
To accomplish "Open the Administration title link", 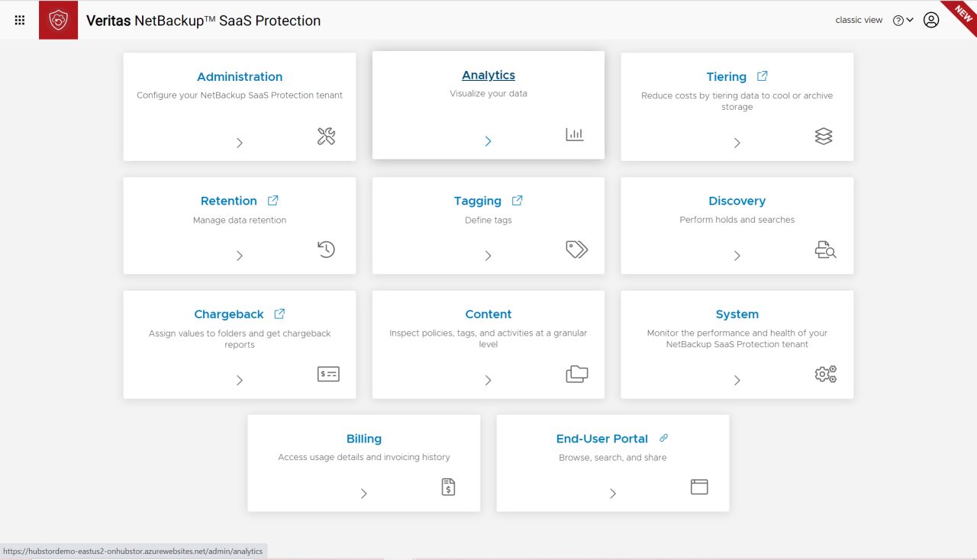I will pyautogui.click(x=240, y=76).
